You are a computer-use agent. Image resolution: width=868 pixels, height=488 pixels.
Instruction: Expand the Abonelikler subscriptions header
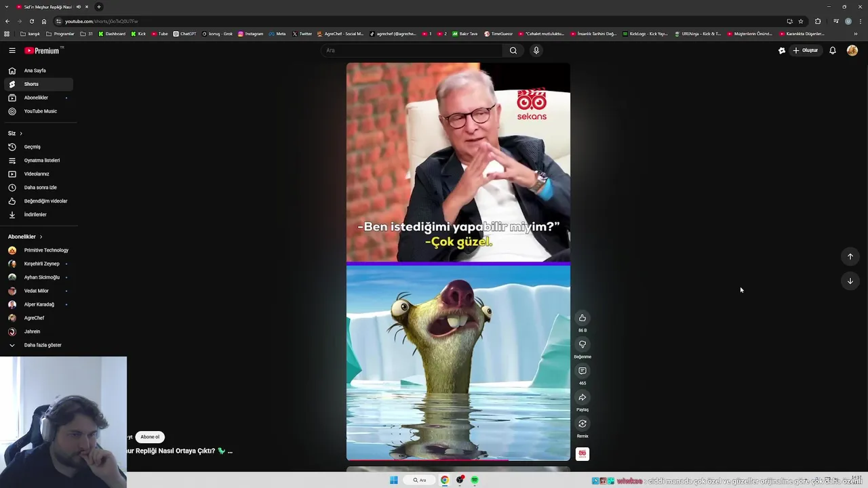[x=25, y=237]
